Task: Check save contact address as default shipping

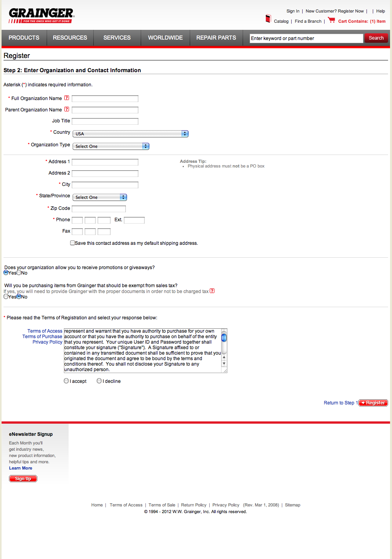Action: pos(73,243)
